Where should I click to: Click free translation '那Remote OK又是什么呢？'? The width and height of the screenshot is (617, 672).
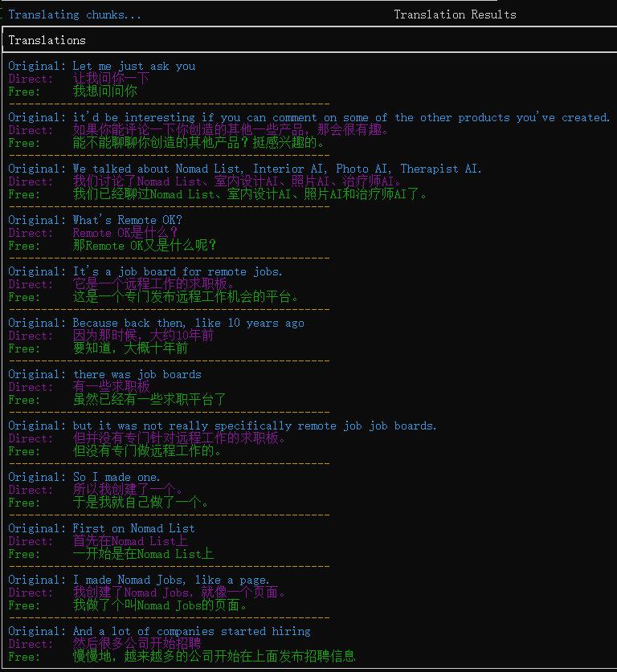click(x=144, y=246)
